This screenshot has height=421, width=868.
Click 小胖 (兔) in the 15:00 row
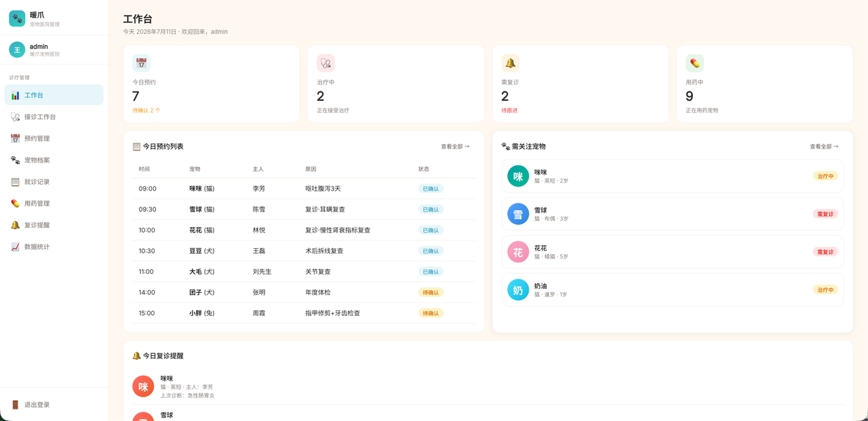[x=201, y=313]
